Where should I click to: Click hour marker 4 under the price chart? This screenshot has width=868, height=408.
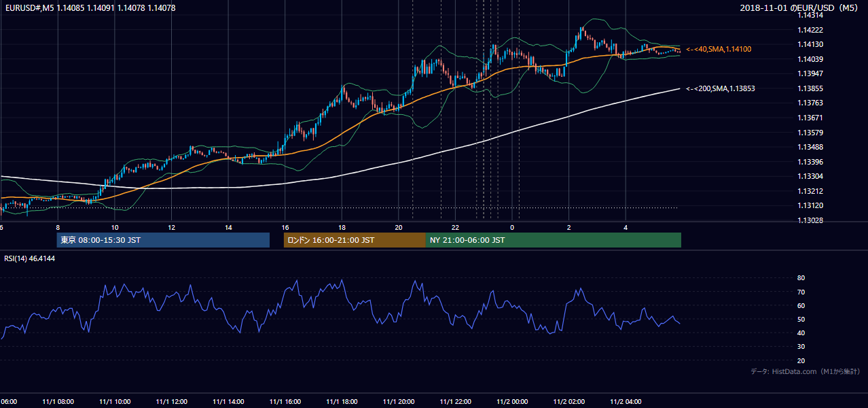tap(626, 227)
